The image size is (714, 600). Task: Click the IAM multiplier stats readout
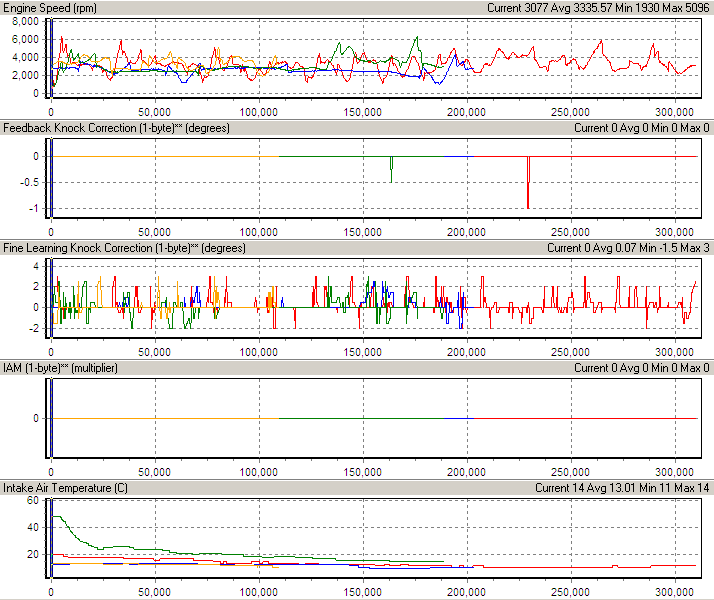tap(642, 368)
